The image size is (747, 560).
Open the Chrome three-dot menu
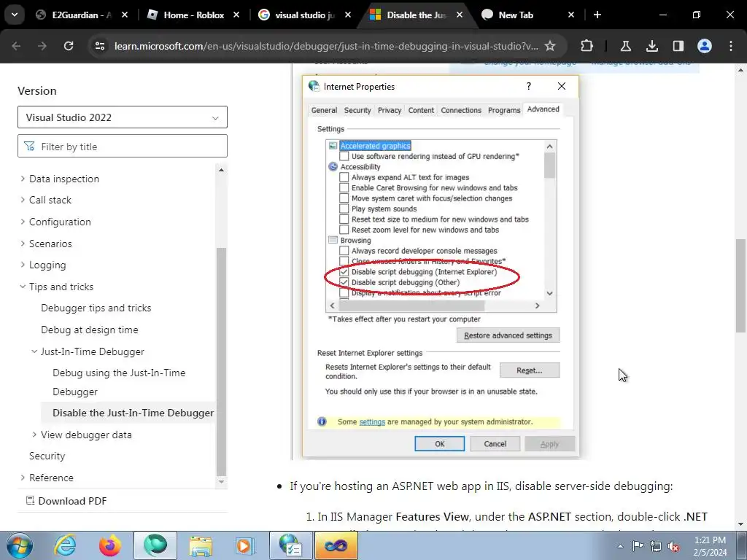point(731,46)
